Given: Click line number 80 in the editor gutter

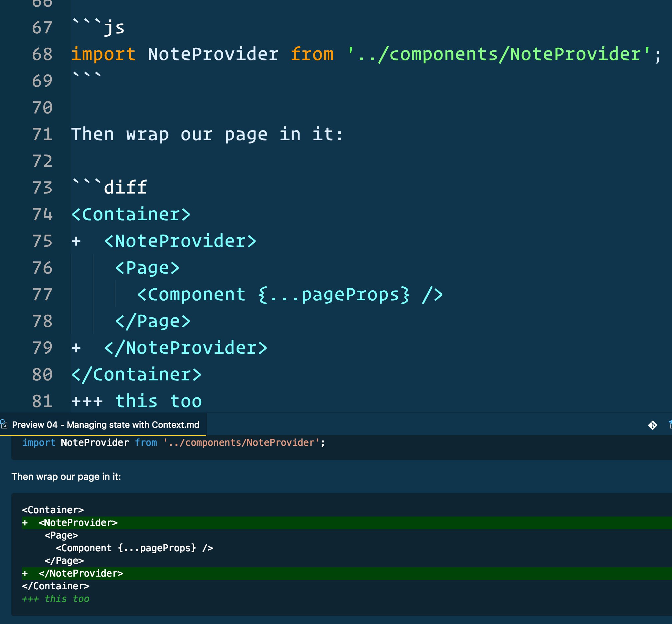Looking at the screenshot, I should (42, 374).
